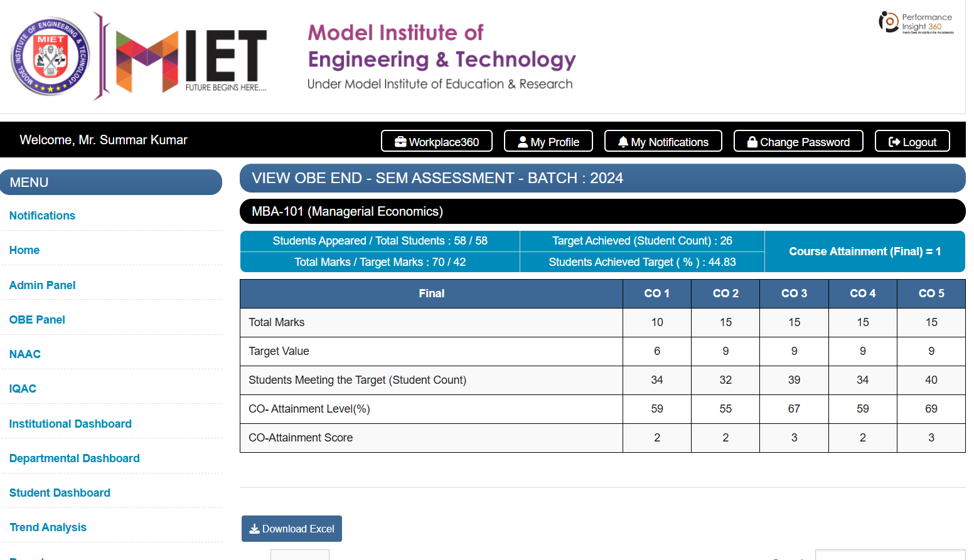
Task: Click the My Profile person icon
Action: 522,141
